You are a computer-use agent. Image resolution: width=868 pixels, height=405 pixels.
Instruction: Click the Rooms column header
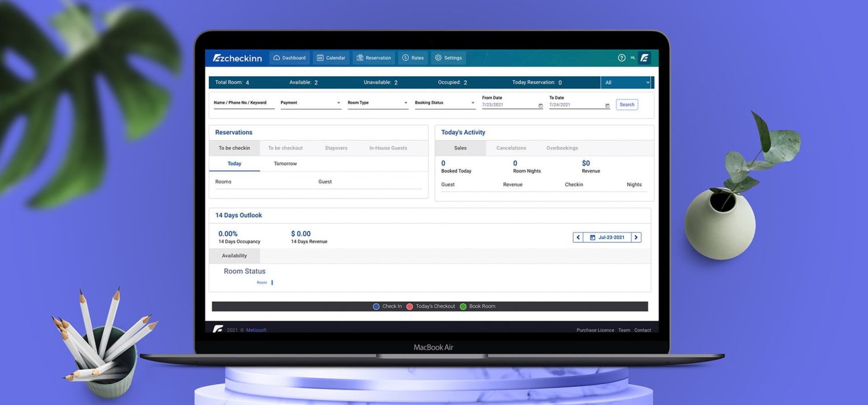[223, 182]
